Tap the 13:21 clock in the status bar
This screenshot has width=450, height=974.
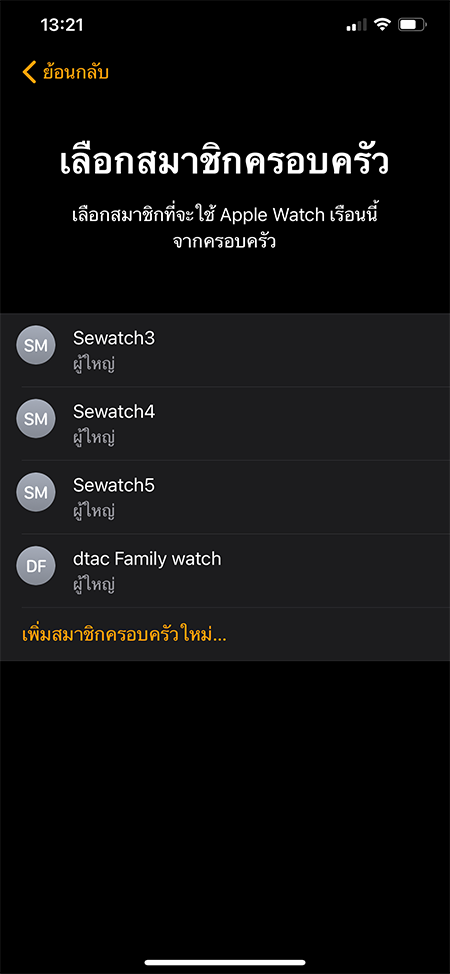[62, 25]
